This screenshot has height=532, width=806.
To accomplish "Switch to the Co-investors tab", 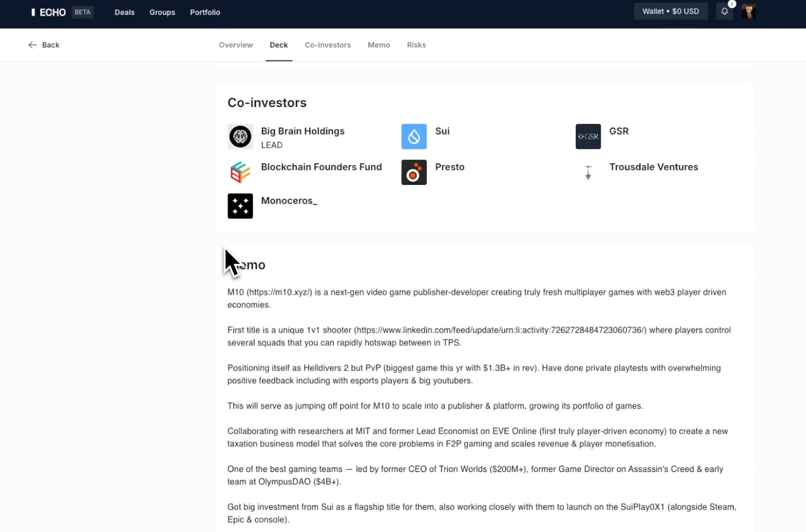I will (x=328, y=45).
